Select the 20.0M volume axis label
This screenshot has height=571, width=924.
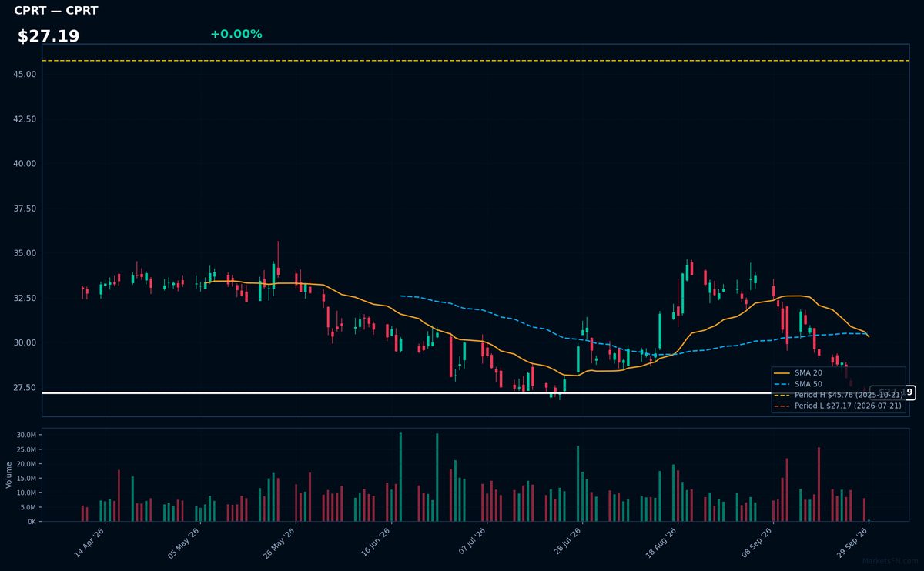26,464
